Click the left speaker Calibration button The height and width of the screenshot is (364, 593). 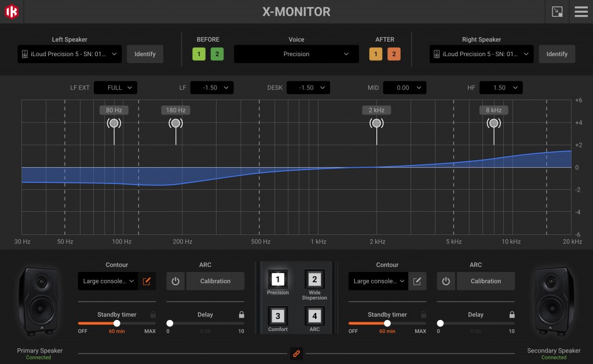click(x=215, y=281)
